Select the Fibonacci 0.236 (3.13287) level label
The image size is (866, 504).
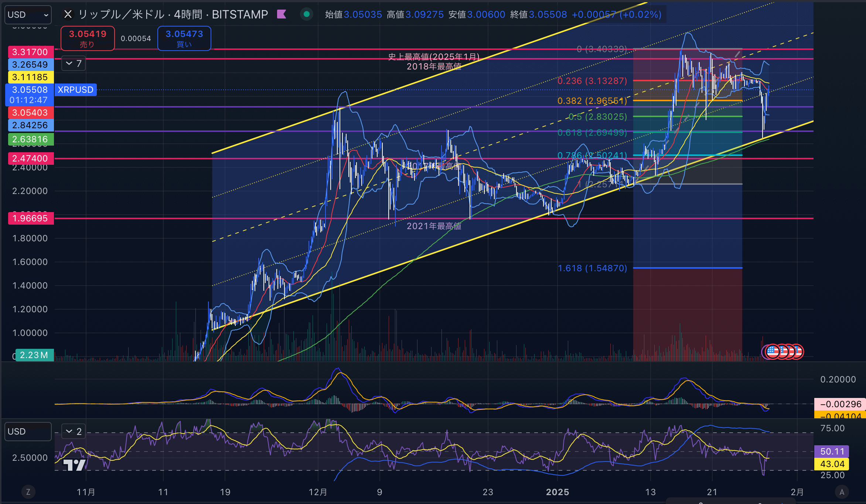(592, 81)
